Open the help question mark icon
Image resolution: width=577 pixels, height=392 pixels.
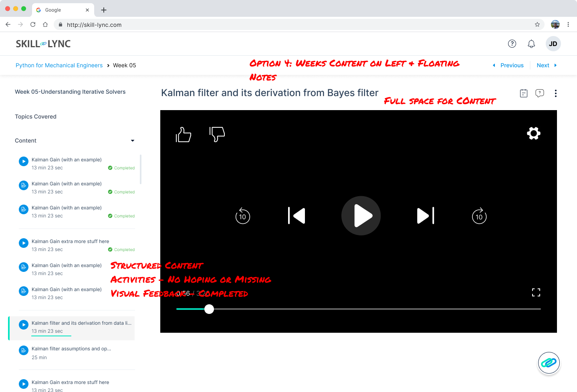tap(512, 44)
